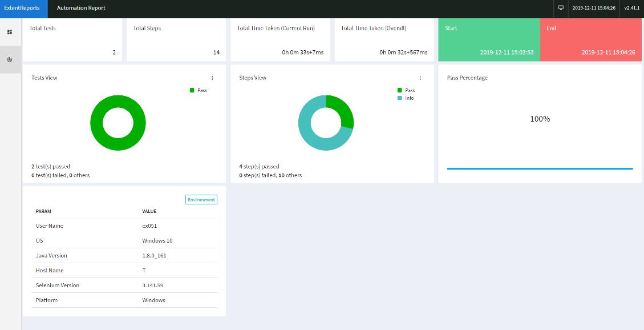The height and width of the screenshot is (330, 644).
Task: Click the 0h 0m 33s+7ms value
Action: [x=303, y=52]
